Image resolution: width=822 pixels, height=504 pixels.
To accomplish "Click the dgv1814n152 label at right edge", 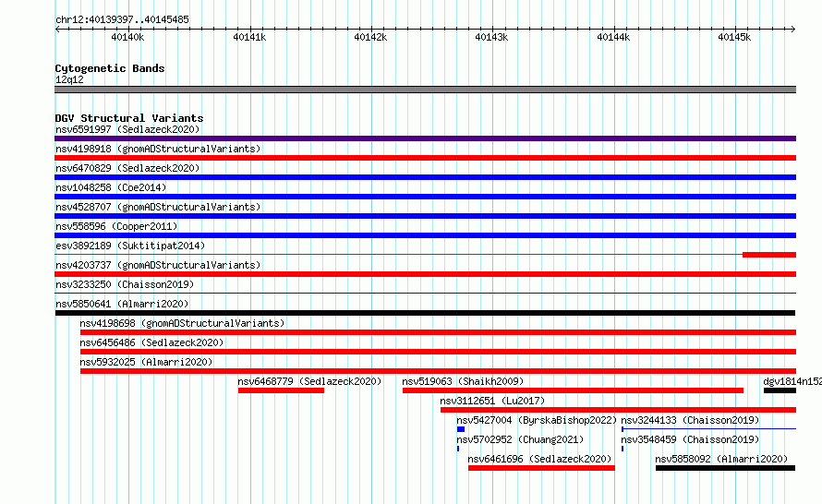I will pos(792,381).
